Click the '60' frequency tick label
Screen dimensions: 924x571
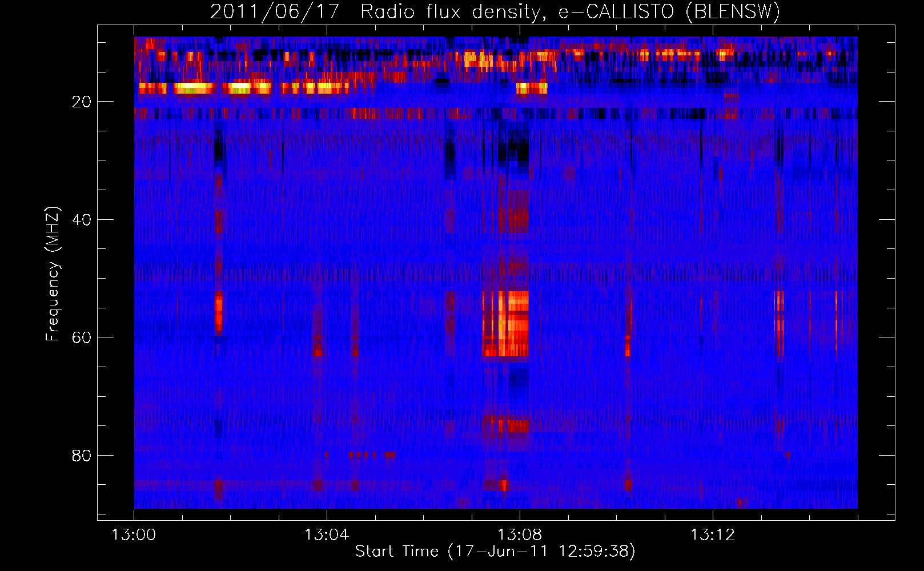click(x=82, y=337)
